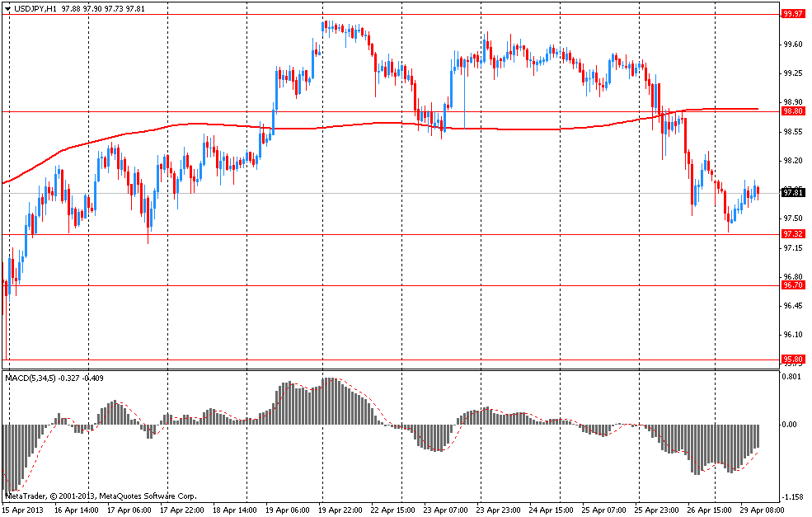Click the 98.20 price scale label

[793, 161]
